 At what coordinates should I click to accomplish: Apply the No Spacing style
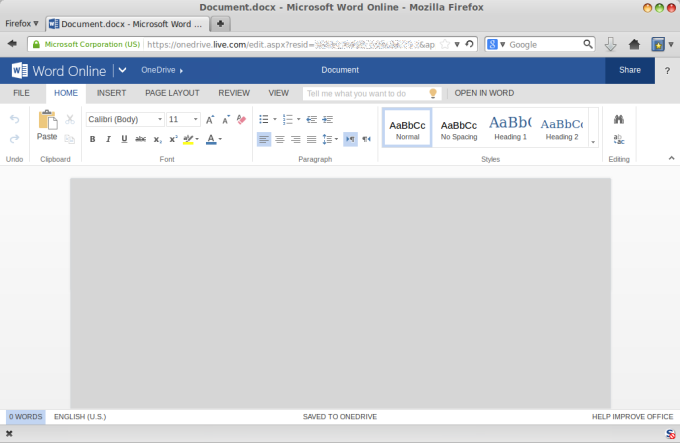(x=459, y=128)
